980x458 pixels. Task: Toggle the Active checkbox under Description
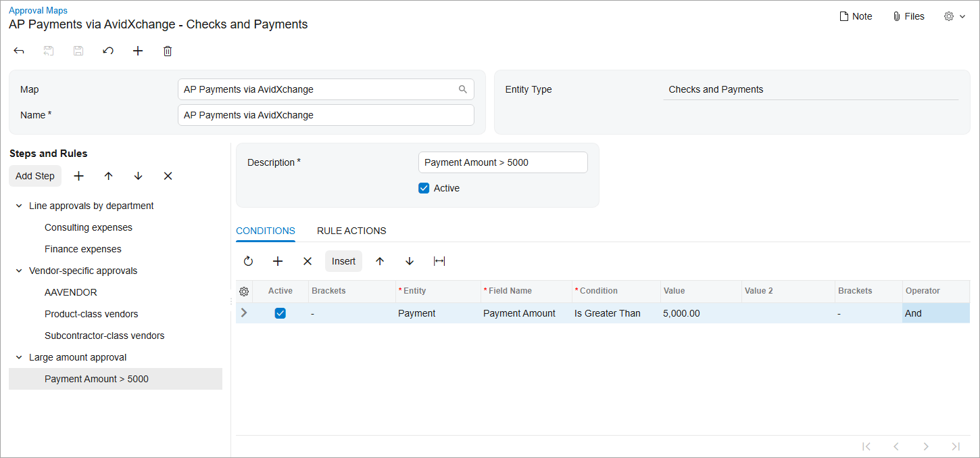pyautogui.click(x=424, y=188)
